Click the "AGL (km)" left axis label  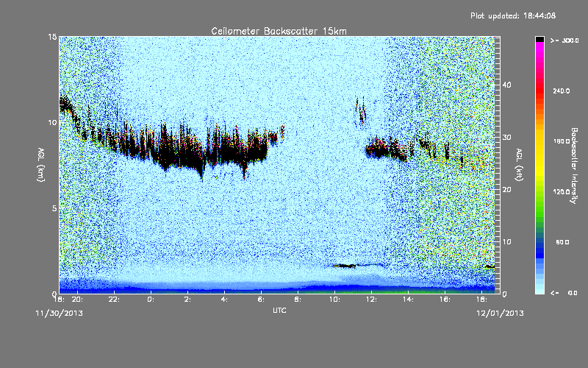[41, 165]
